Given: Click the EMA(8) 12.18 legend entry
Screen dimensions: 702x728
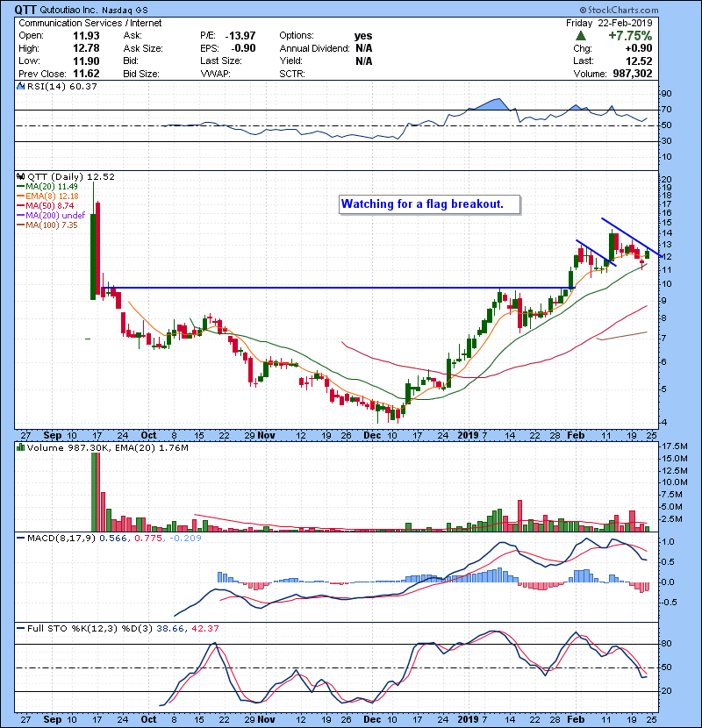Looking at the screenshot, I should pyautogui.click(x=48, y=196).
